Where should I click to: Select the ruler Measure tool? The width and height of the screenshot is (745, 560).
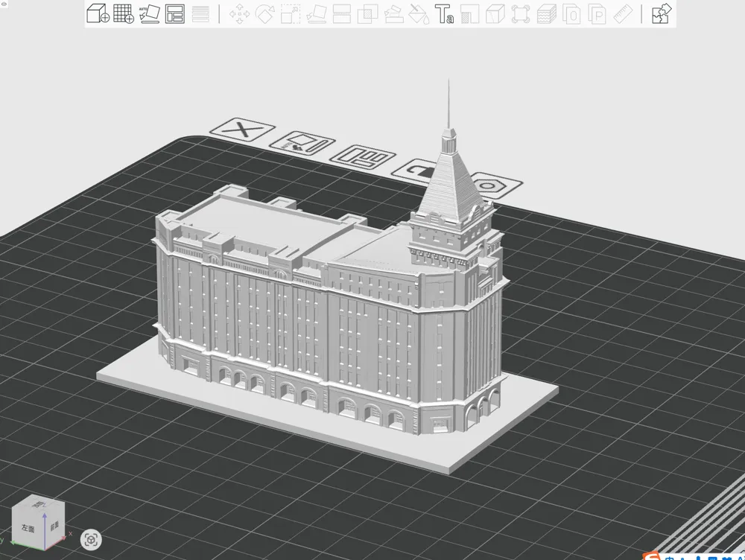[622, 13]
